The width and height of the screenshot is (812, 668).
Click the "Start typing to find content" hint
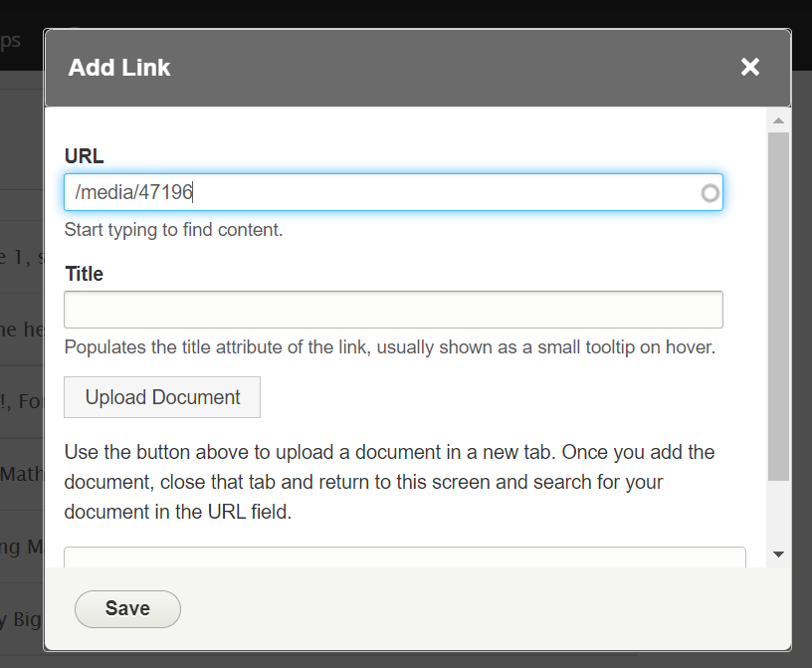[x=174, y=230]
